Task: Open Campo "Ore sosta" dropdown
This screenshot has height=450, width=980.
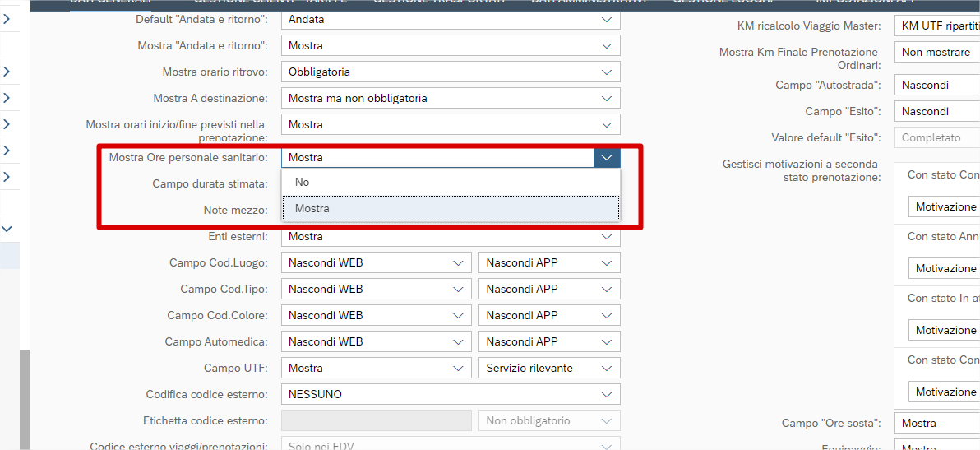Action: 936,423
